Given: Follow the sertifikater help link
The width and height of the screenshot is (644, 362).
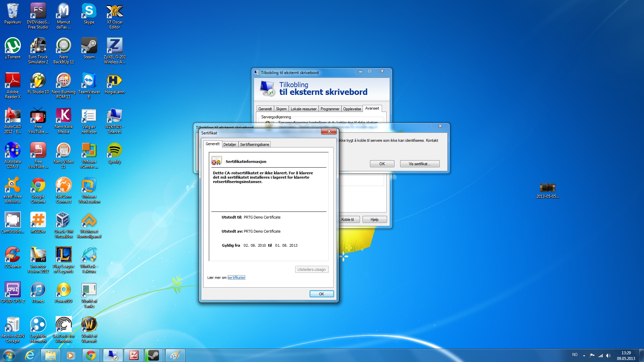Looking at the screenshot, I should 236,278.
